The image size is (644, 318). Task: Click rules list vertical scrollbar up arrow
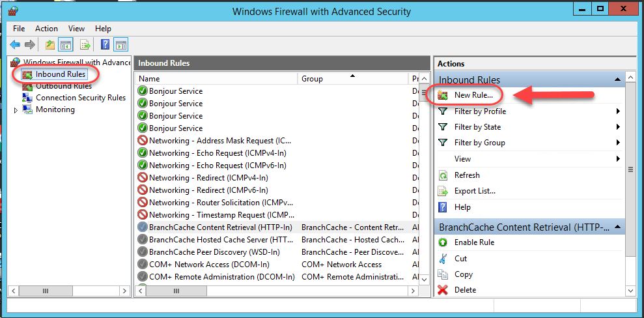(x=425, y=78)
